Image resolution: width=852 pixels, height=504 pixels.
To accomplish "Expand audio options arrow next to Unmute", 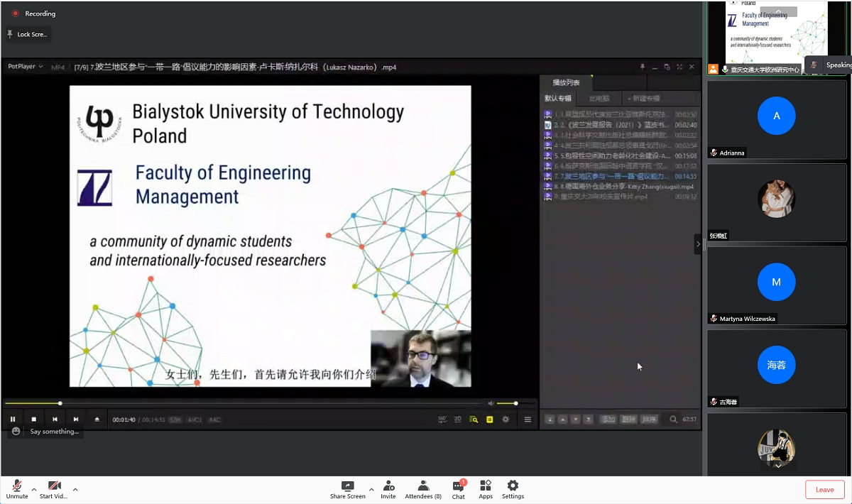I will coord(34,489).
